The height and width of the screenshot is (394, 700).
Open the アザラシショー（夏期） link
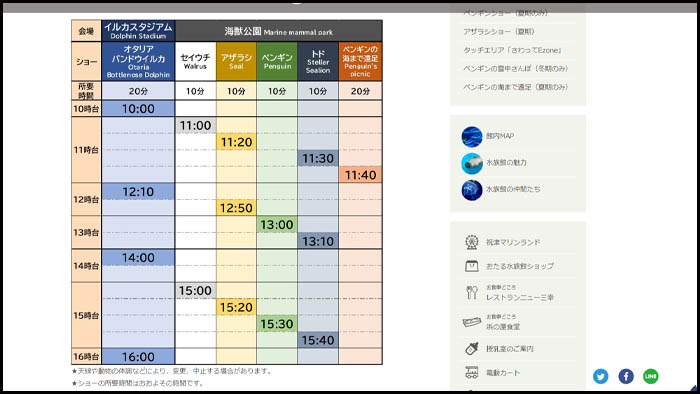(499, 32)
